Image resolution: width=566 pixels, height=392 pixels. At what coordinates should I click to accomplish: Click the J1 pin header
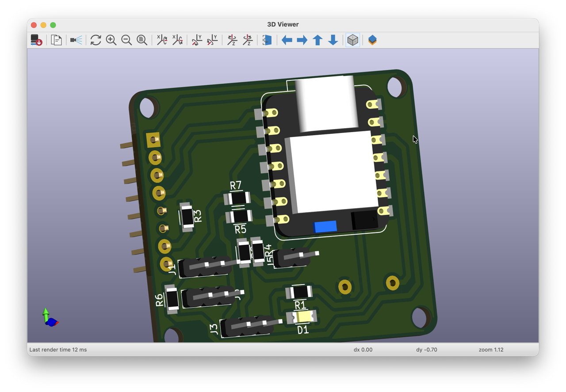pyautogui.click(x=206, y=266)
